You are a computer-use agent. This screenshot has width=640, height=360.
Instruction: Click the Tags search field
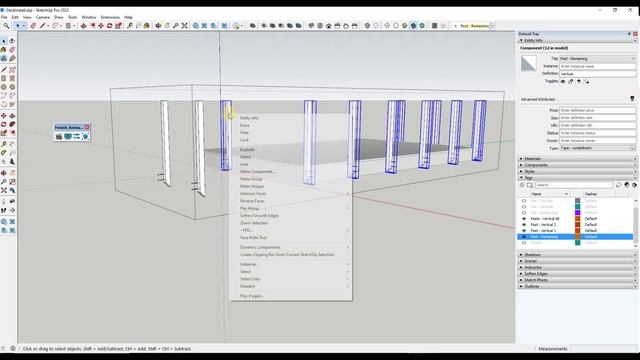pyautogui.click(x=574, y=185)
